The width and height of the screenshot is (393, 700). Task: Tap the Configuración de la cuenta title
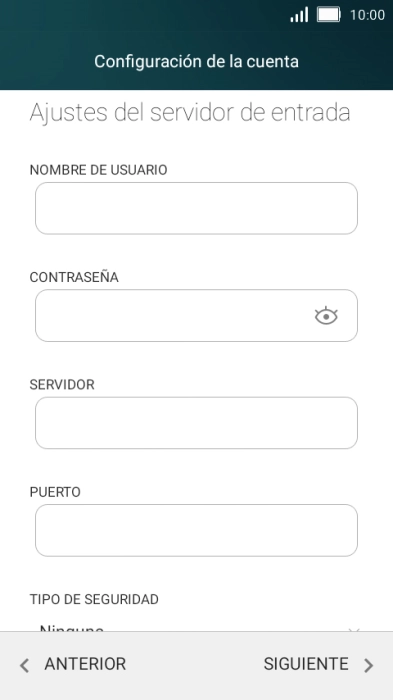pos(196,61)
